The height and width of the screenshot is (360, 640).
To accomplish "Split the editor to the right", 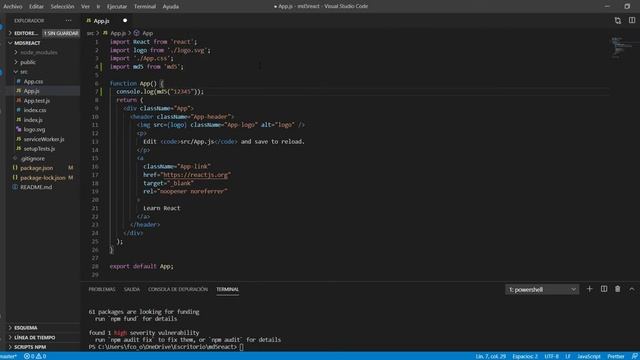I will (x=632, y=20).
